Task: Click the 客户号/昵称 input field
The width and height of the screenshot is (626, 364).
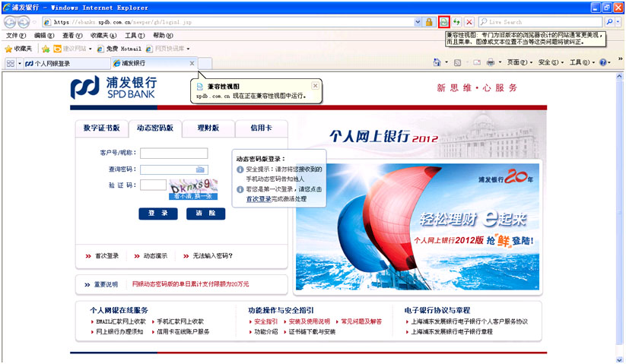Action: pos(173,154)
